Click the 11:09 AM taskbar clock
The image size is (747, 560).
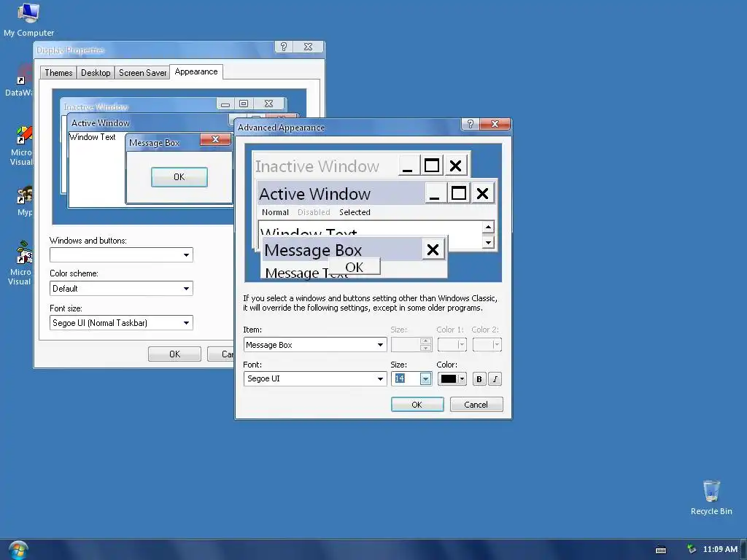click(720, 549)
